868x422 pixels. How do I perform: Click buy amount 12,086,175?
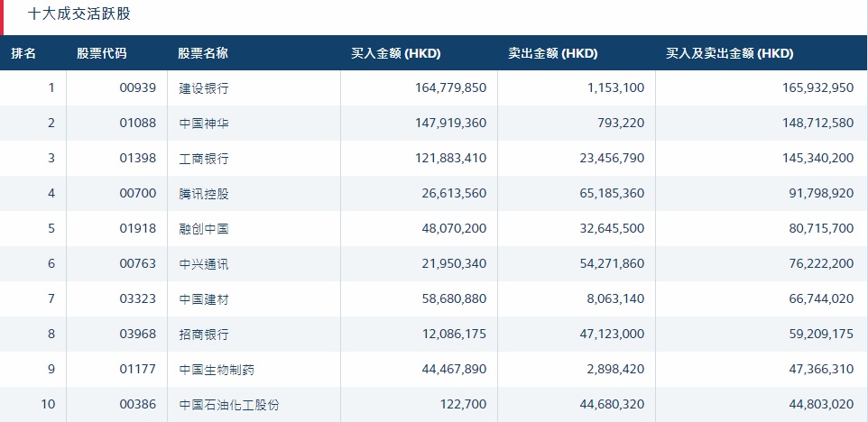coord(454,334)
